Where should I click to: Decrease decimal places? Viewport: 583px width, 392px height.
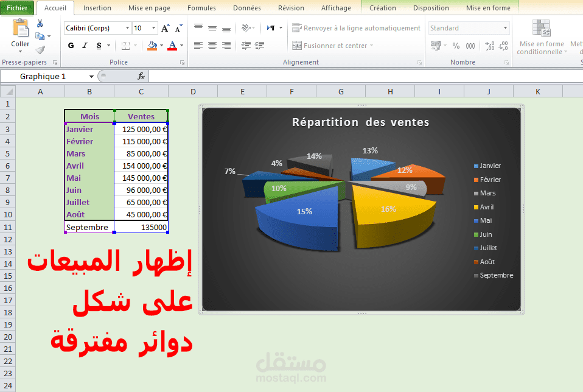pyautogui.click(x=503, y=46)
